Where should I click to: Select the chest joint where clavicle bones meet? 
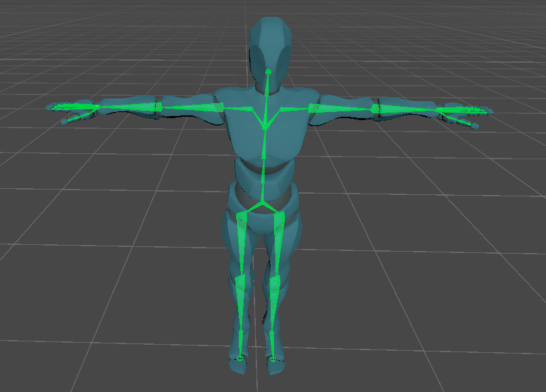[x=265, y=128]
